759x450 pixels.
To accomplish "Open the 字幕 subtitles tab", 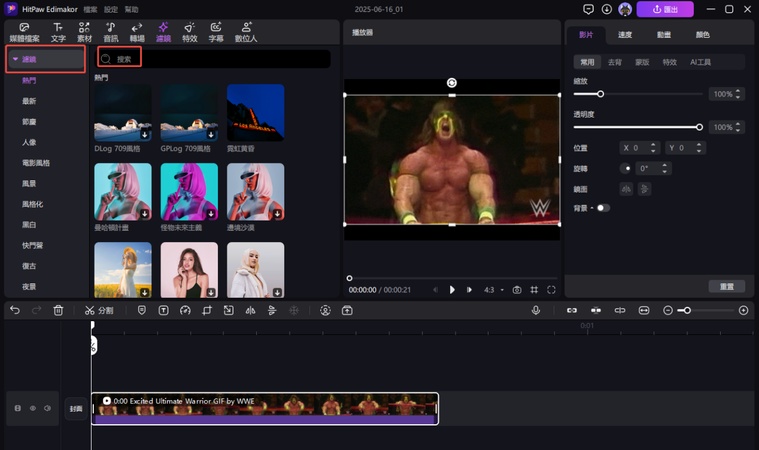I will point(216,32).
